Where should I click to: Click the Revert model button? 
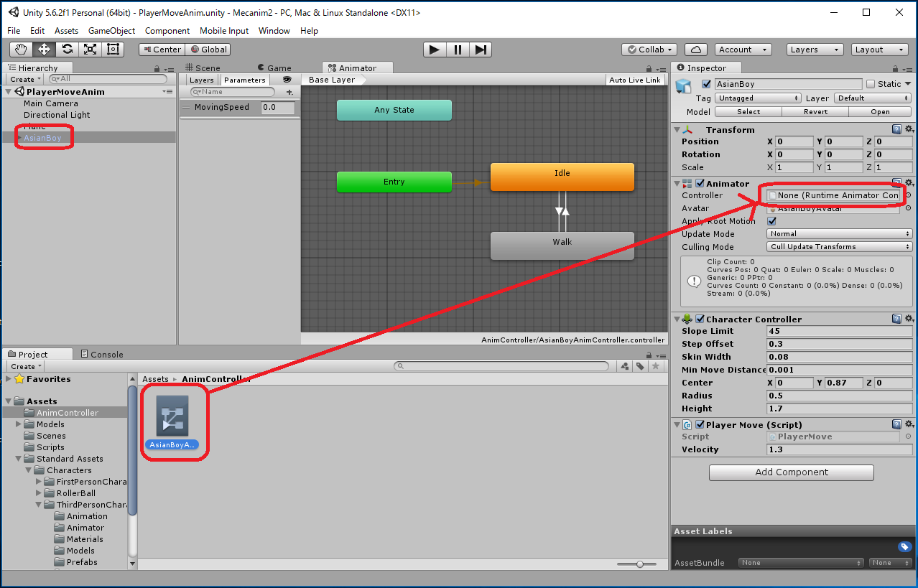tap(815, 112)
